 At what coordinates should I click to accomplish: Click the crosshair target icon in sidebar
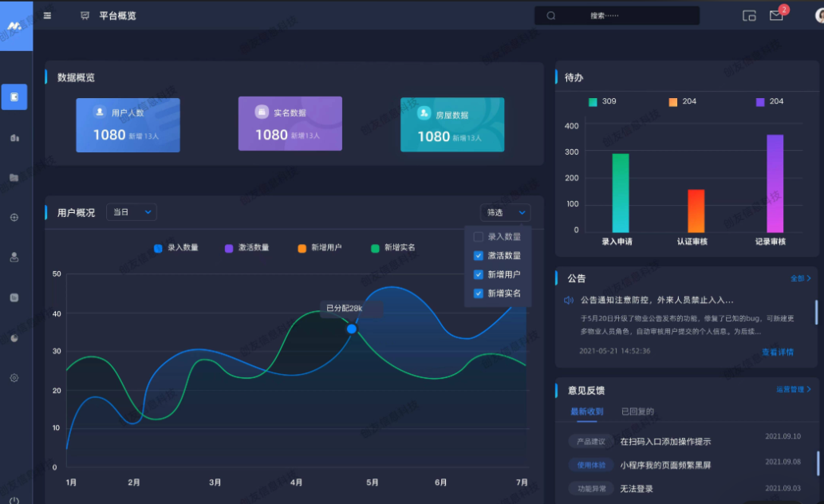pos(14,217)
